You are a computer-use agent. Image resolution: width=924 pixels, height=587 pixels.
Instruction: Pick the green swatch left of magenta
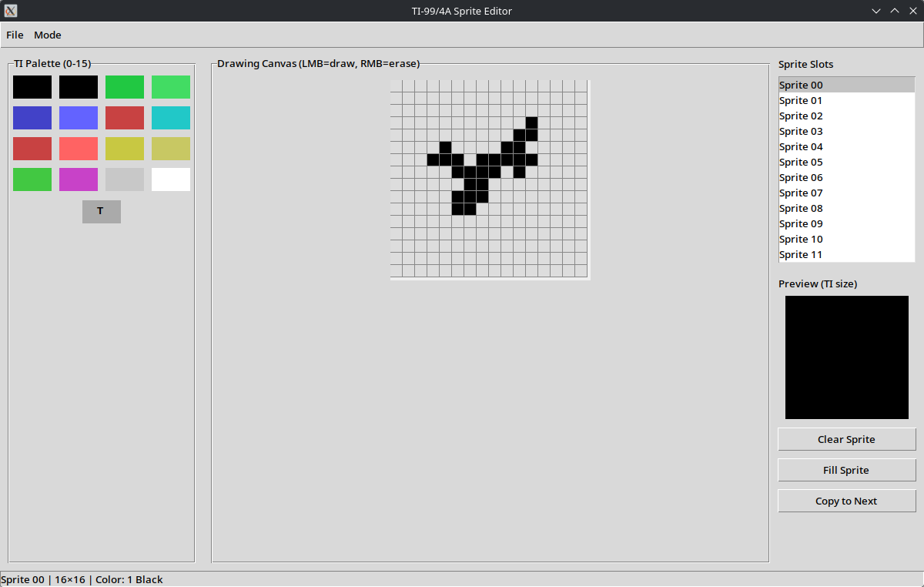32,179
